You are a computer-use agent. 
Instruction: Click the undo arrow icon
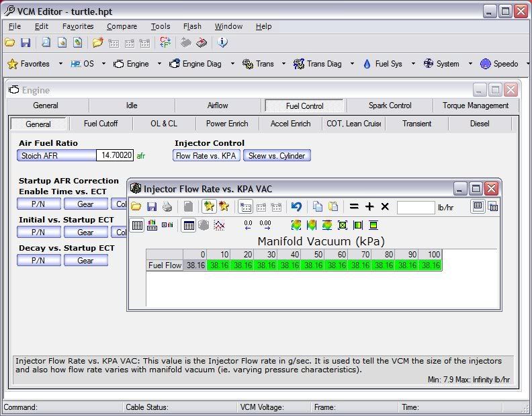(x=296, y=206)
